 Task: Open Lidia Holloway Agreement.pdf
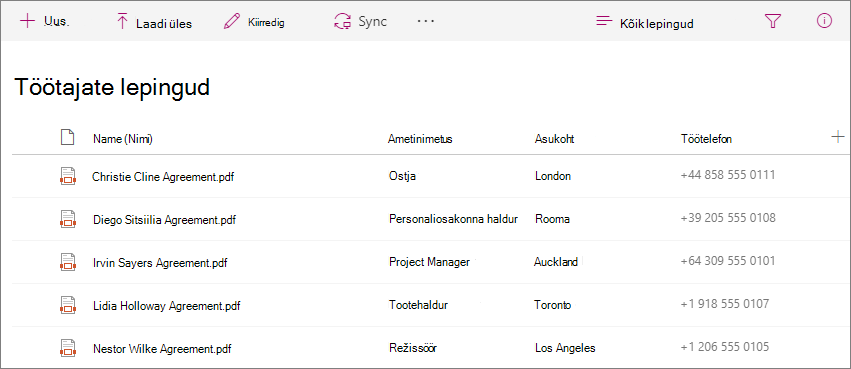167,306
